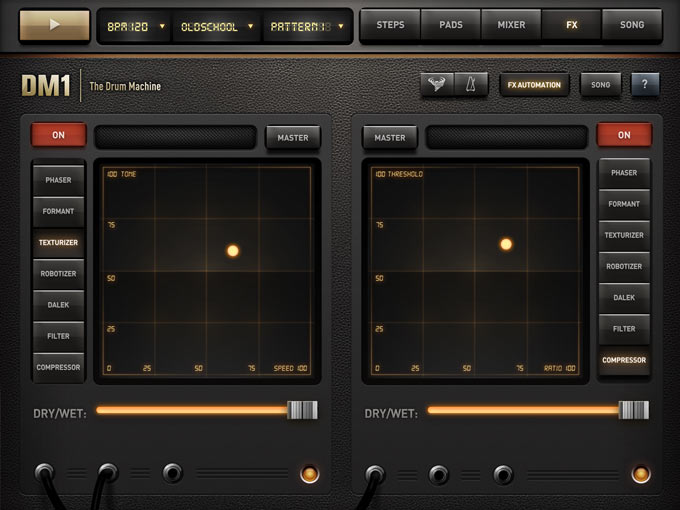680x510 pixels.
Task: Select COMPRESSOR in the left effect list
Action: (x=59, y=367)
